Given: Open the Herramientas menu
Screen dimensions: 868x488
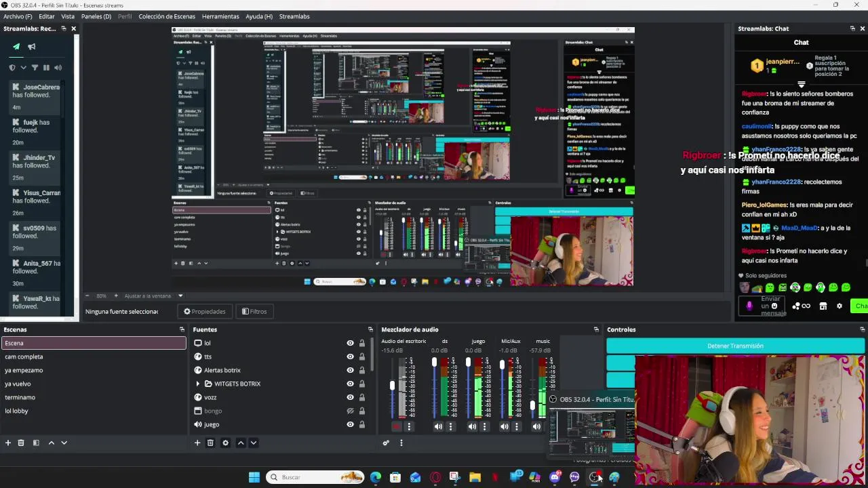Looking at the screenshot, I should [x=220, y=16].
